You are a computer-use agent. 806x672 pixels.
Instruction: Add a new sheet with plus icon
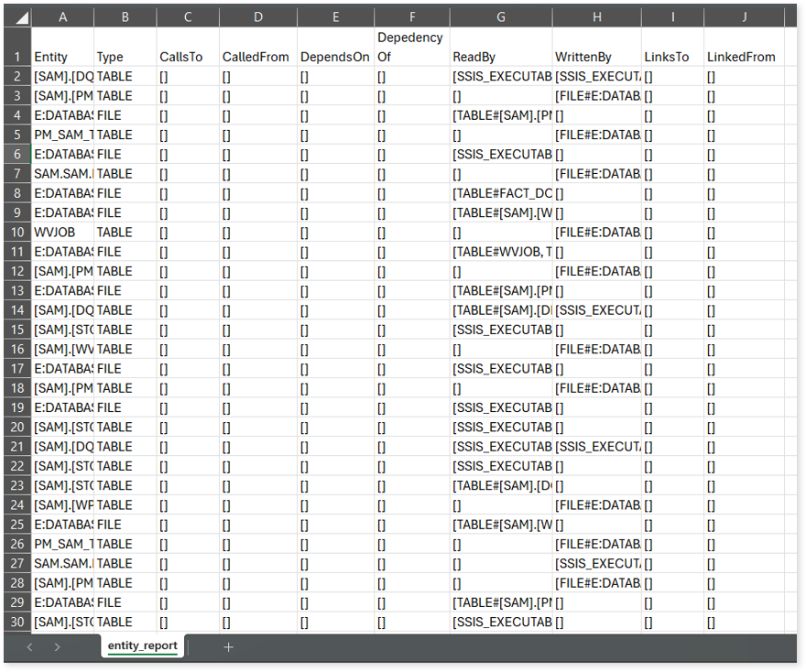[228, 647]
